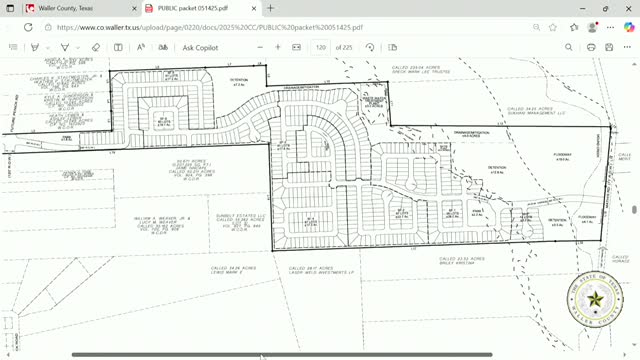The width and height of the screenshot is (640, 360).
Task: Open the Read aloud feature
Action: pos(141,47)
